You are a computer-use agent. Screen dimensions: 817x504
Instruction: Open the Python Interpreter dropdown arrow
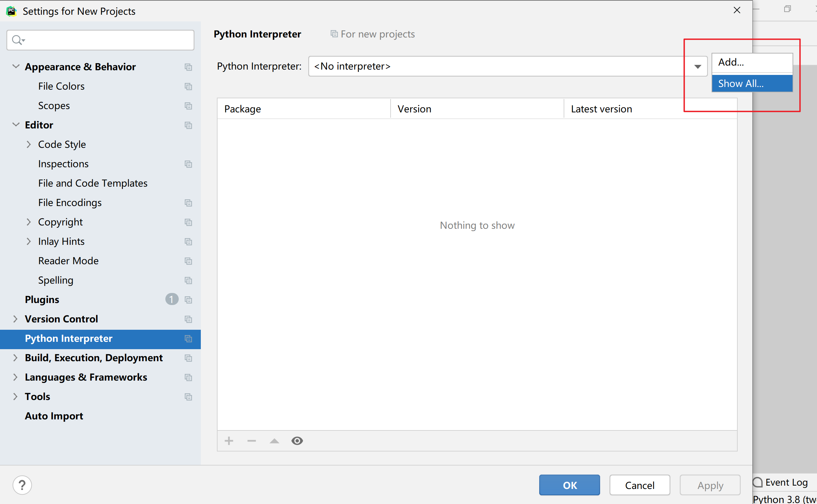click(x=698, y=66)
